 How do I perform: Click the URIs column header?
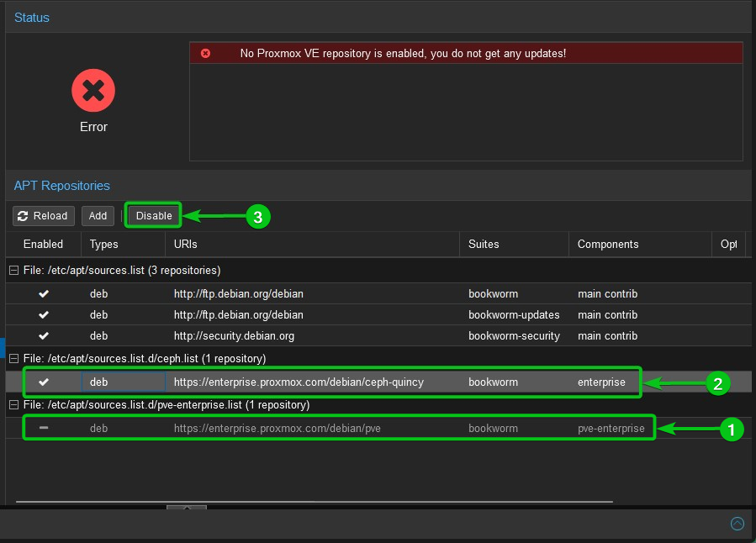(313, 245)
